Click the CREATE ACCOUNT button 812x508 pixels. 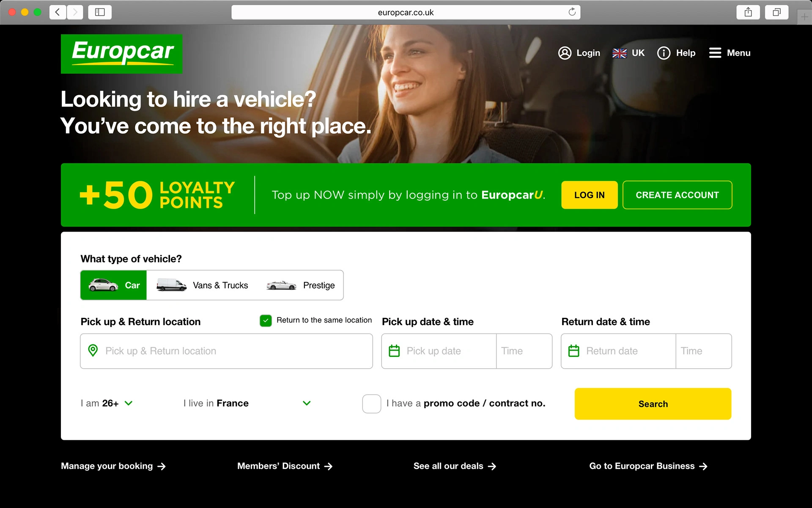(x=677, y=195)
